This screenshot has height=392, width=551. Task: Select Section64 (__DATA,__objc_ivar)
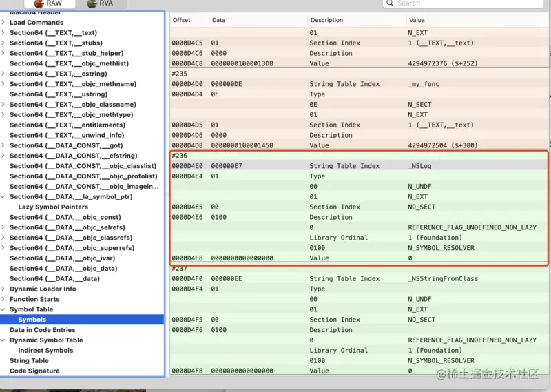pos(63,258)
